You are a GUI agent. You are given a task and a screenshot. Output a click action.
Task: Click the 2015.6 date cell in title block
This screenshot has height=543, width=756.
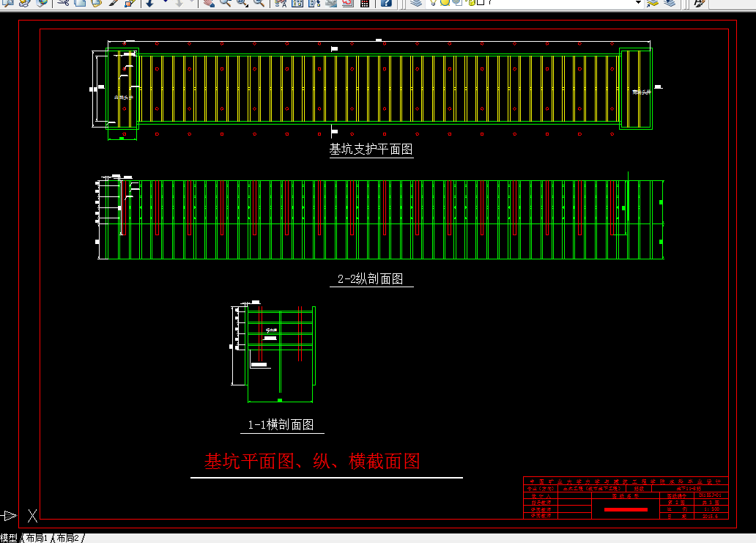coord(710,516)
